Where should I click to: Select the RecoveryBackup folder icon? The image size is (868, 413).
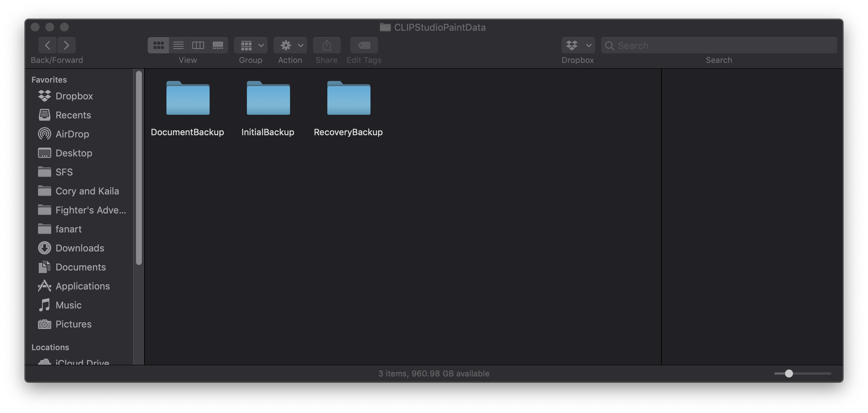348,99
